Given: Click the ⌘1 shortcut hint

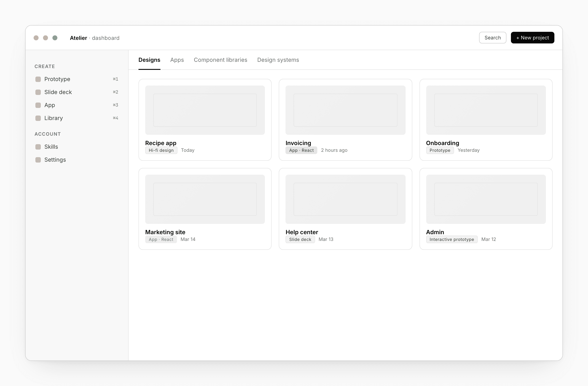Looking at the screenshot, I should (x=115, y=79).
